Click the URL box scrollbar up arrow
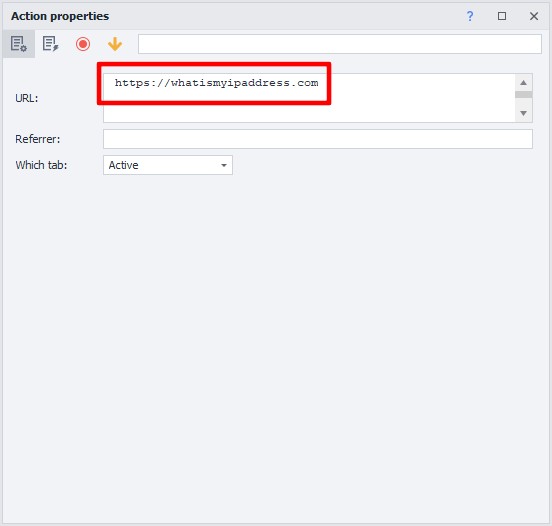Image resolution: width=552 pixels, height=526 pixels. [x=523, y=83]
